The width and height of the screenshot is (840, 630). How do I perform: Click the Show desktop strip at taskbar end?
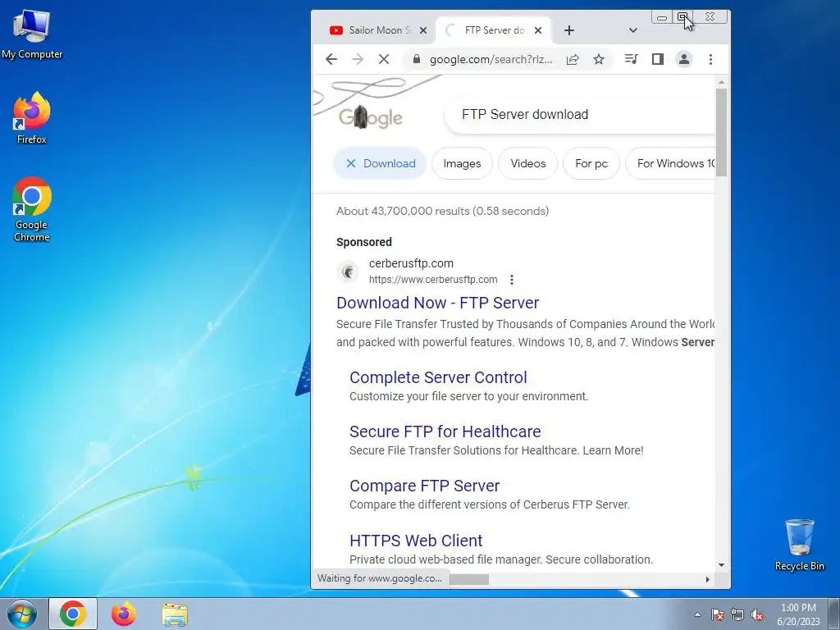pyautogui.click(x=834, y=614)
